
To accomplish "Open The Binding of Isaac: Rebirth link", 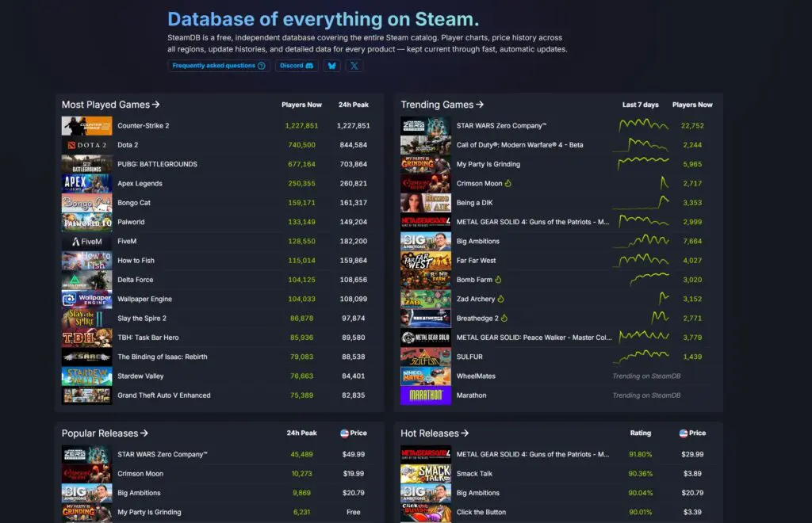I will [162, 357].
